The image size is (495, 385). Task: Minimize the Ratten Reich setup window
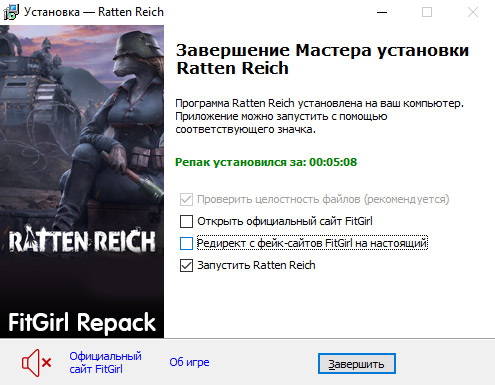[382, 12]
